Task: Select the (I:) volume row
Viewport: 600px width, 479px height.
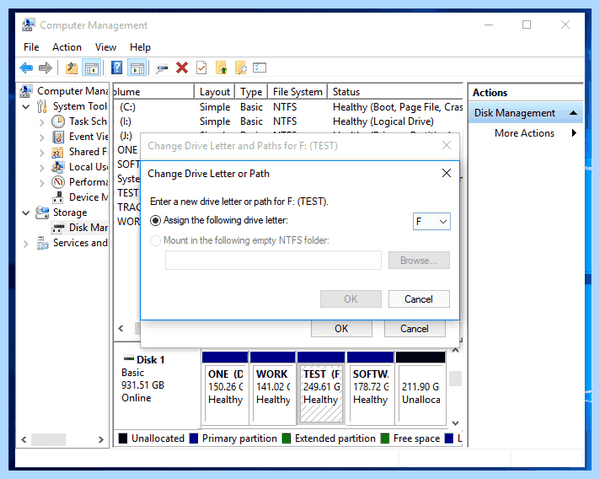Action: pyautogui.click(x=288, y=122)
